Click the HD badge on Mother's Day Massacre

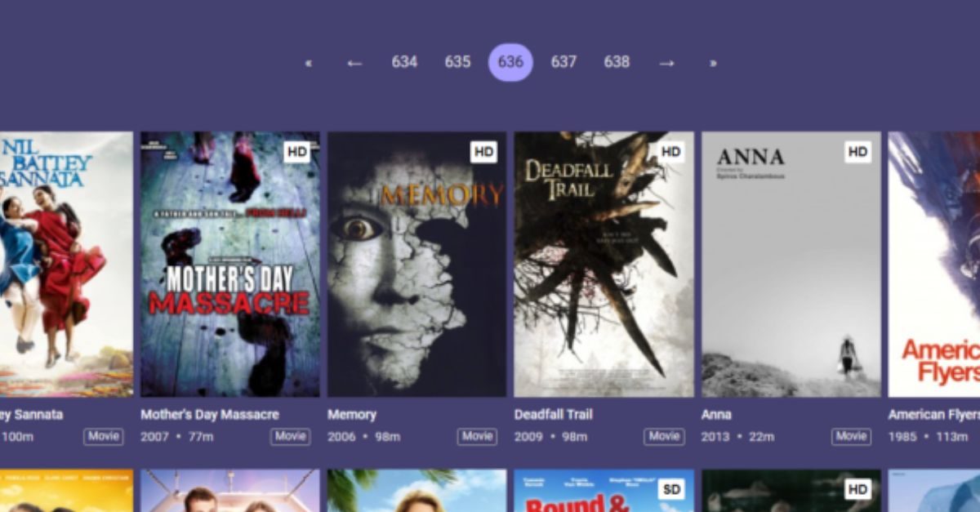(297, 152)
